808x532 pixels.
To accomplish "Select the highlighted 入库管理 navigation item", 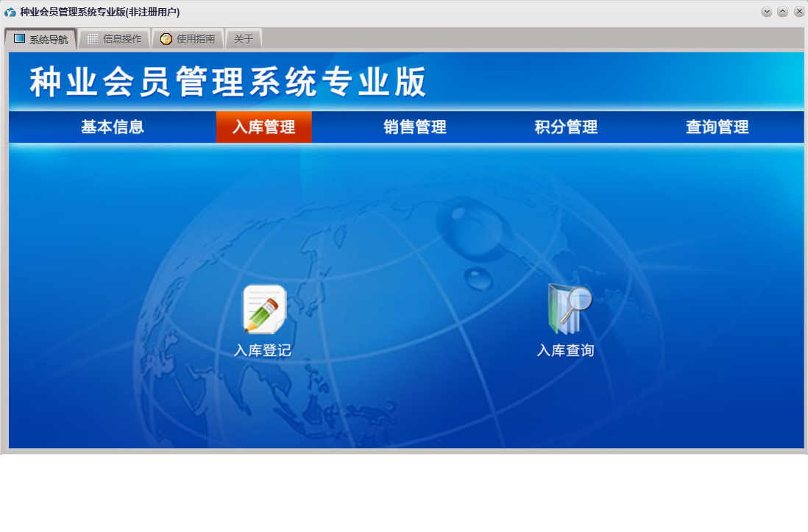I will pos(263,127).
